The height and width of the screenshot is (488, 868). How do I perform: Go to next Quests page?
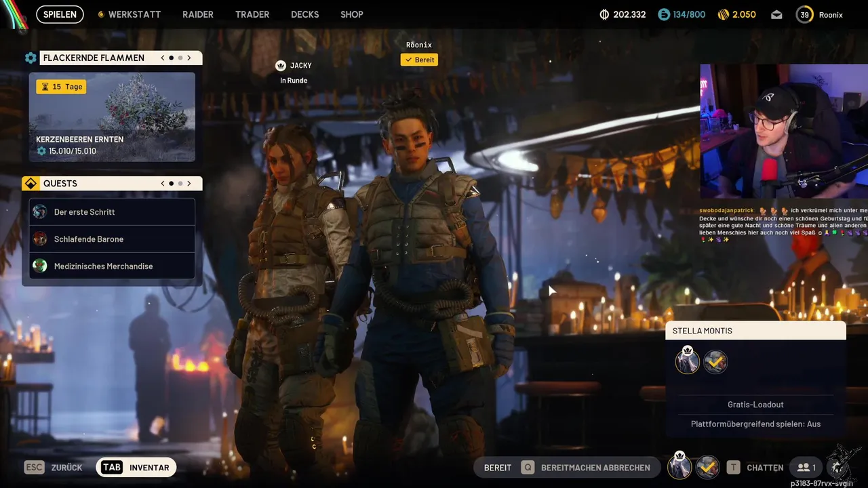189,184
